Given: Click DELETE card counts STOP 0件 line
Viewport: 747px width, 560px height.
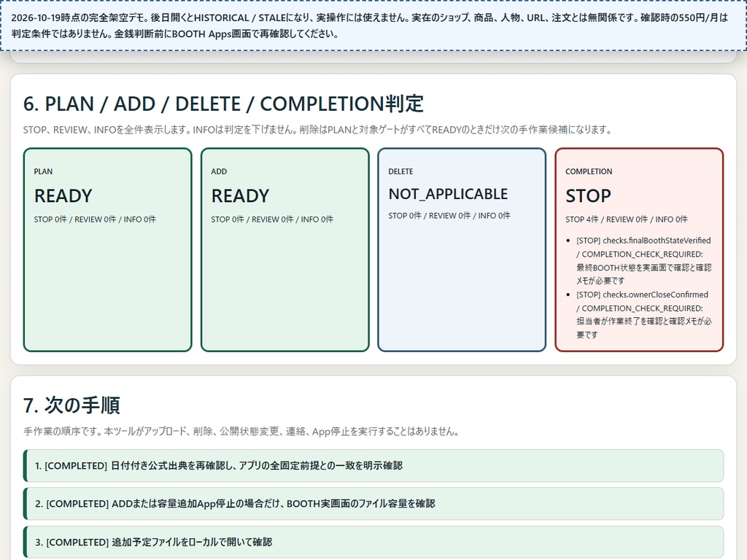Looking at the screenshot, I should click(x=449, y=215).
